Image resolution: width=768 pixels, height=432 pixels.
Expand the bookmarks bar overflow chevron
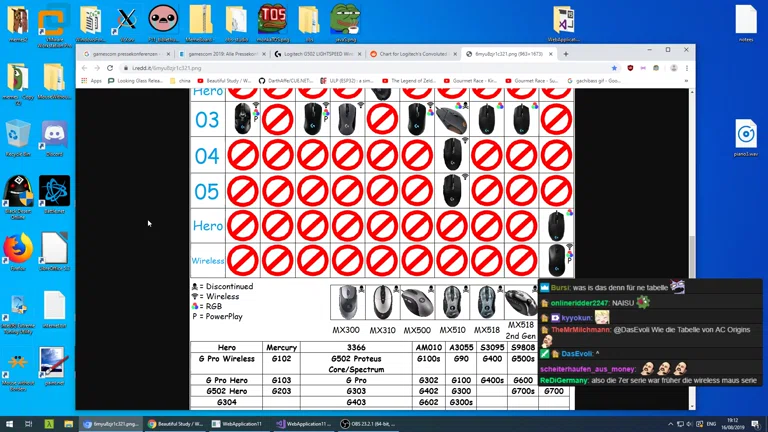coord(686,80)
